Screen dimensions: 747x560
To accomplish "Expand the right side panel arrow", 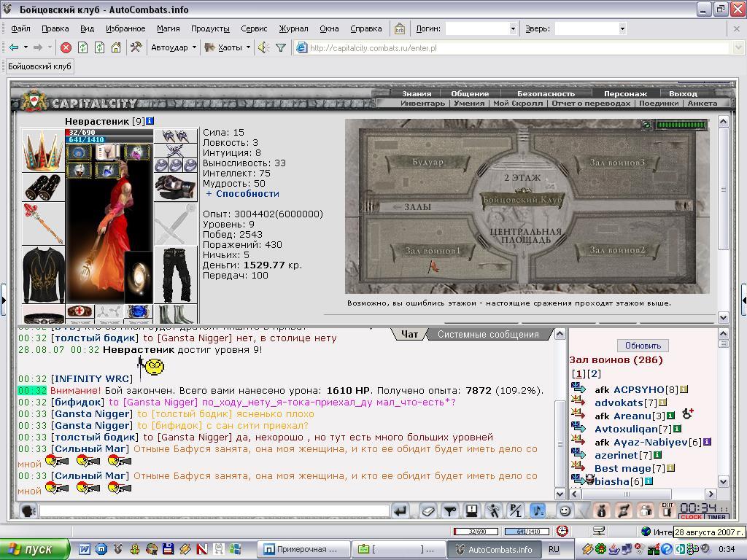I will 743,300.
